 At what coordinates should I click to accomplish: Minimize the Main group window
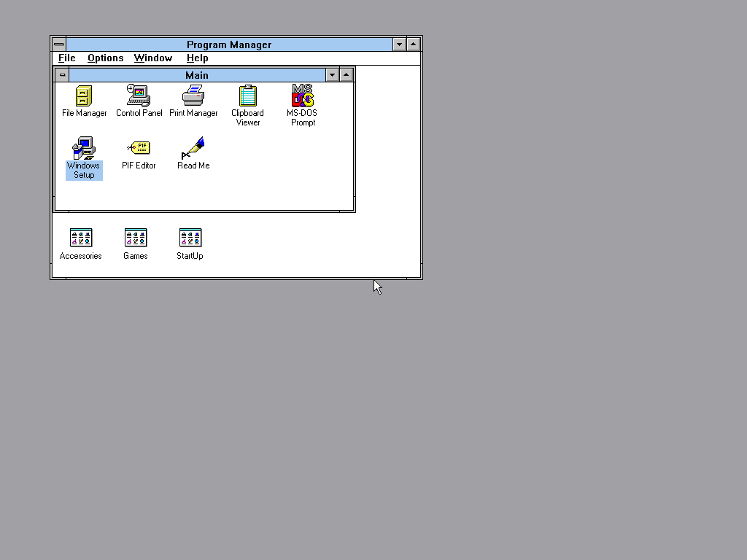[x=332, y=74]
